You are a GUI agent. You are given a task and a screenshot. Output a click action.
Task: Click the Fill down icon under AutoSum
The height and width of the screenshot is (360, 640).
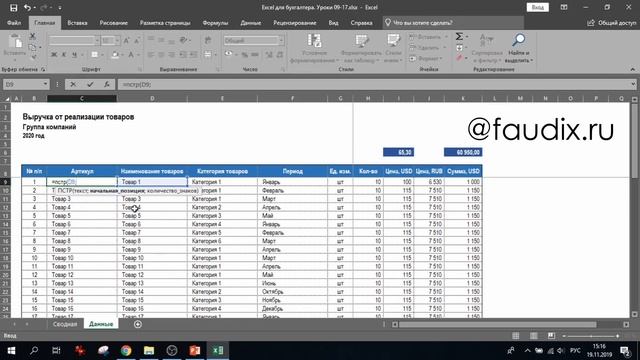(460, 48)
